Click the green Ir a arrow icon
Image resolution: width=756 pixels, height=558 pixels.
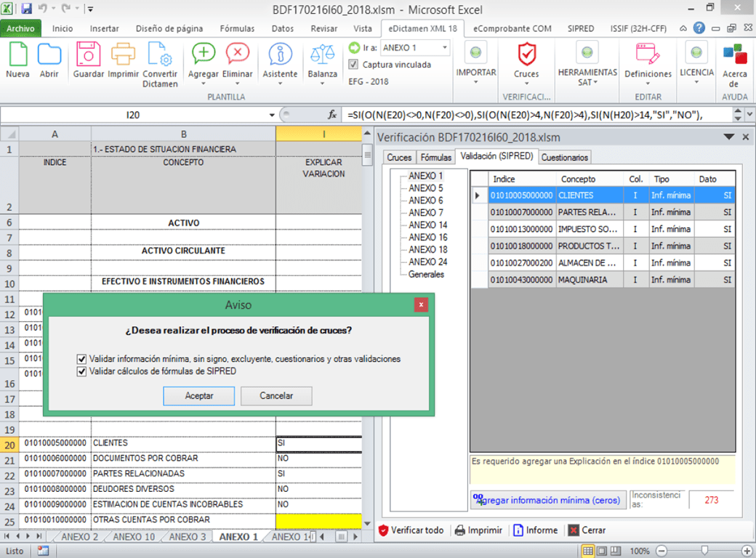tap(355, 48)
